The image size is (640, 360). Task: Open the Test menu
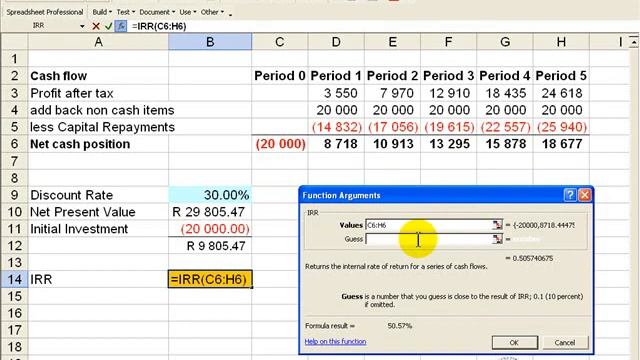(125, 12)
